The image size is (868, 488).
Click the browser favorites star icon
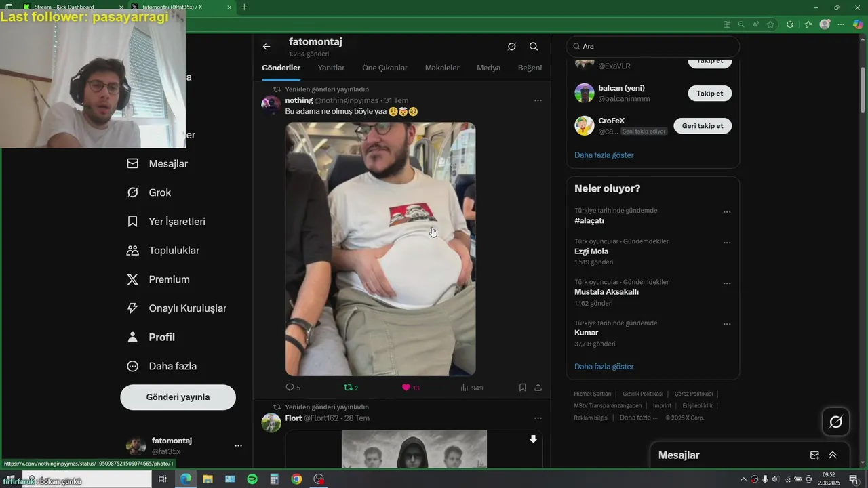pyautogui.click(x=770, y=24)
